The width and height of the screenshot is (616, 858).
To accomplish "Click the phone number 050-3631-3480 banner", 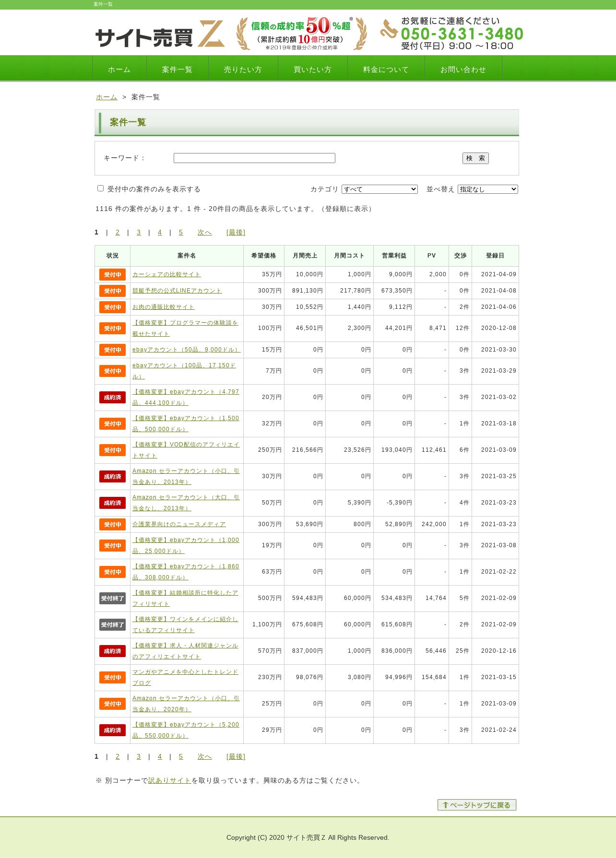I will point(451,34).
